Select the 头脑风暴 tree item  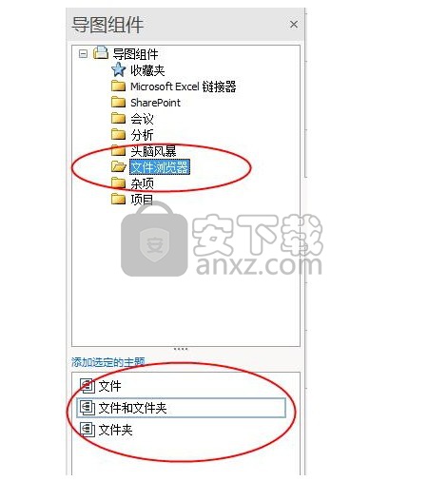click(153, 151)
